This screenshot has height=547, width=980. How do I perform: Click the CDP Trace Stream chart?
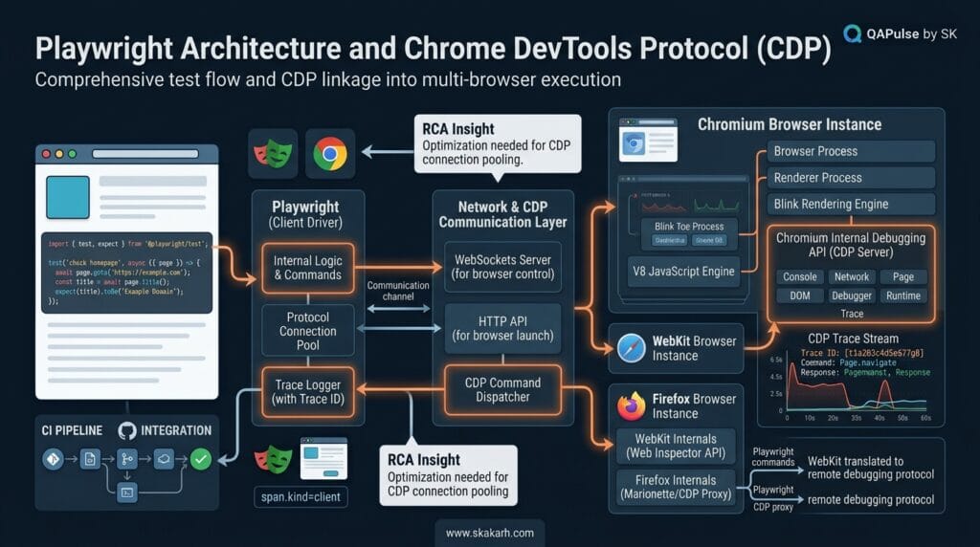[x=853, y=387]
